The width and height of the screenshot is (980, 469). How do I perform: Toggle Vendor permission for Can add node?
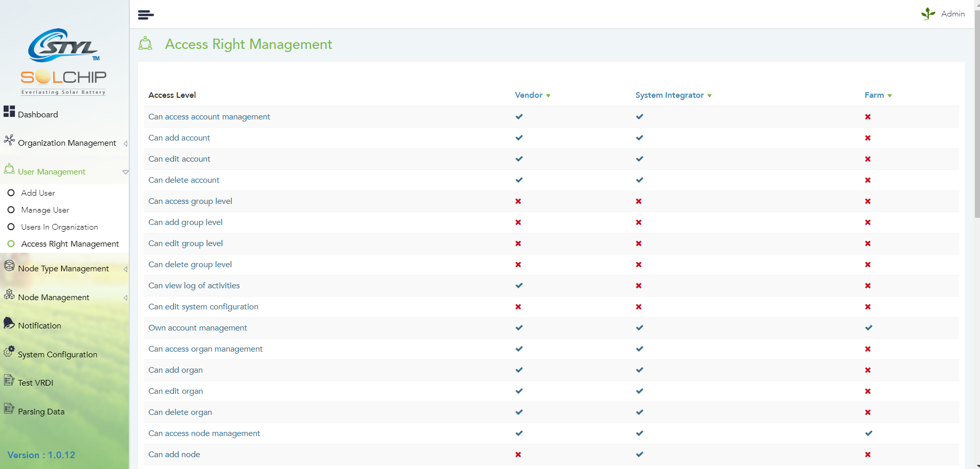[x=518, y=455]
